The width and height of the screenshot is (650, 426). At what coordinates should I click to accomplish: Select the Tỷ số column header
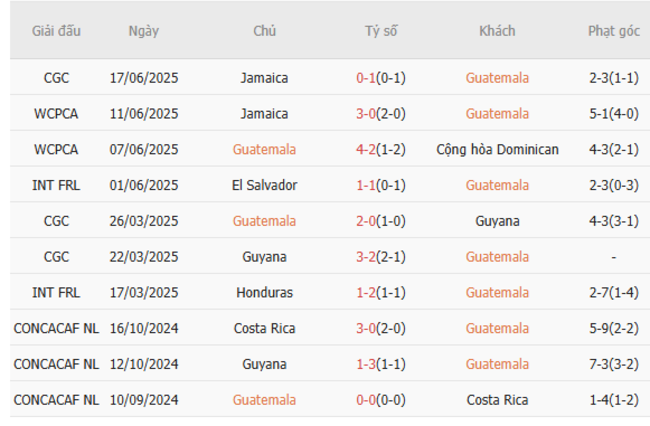coord(380,31)
